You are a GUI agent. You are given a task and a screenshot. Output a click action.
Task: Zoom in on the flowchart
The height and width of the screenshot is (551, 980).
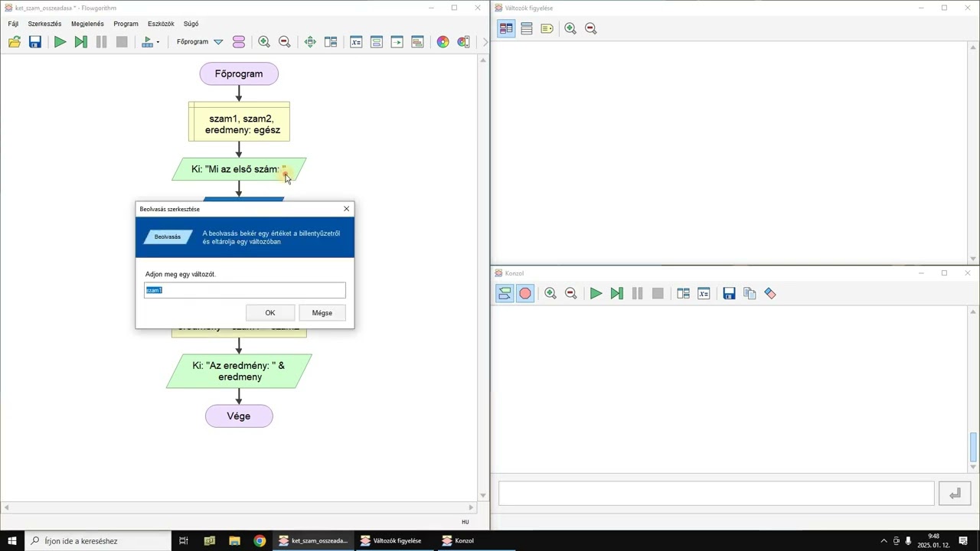[264, 42]
